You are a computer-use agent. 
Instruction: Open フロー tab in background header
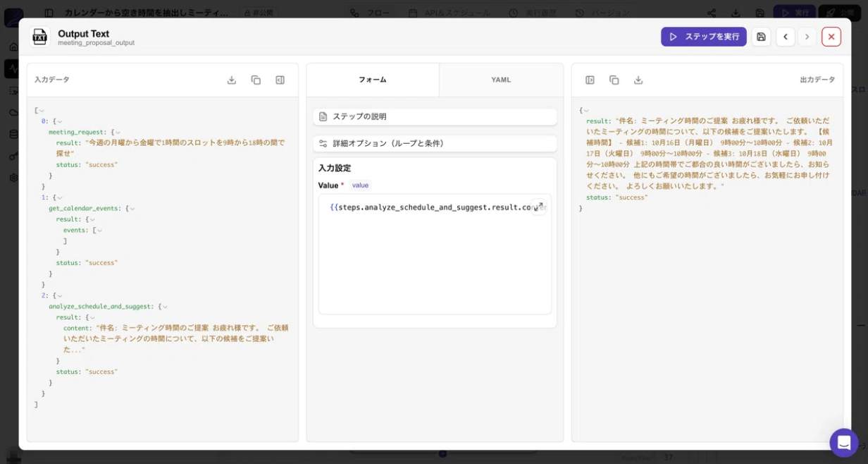coord(371,13)
